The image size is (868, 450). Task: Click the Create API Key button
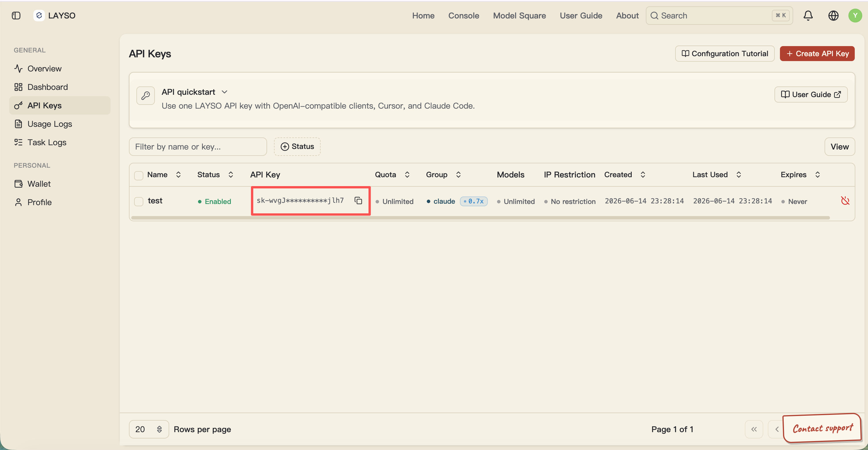817,54
